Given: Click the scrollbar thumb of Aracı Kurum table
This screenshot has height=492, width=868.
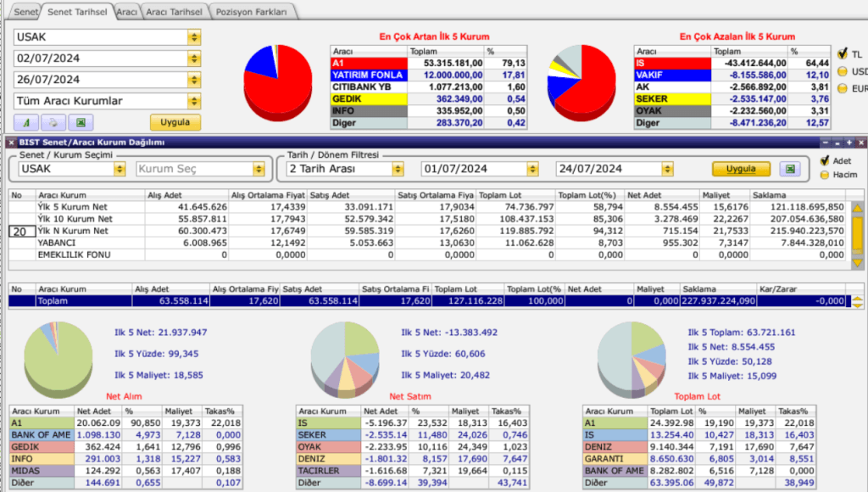Looking at the screenshot, I should 857,235.
